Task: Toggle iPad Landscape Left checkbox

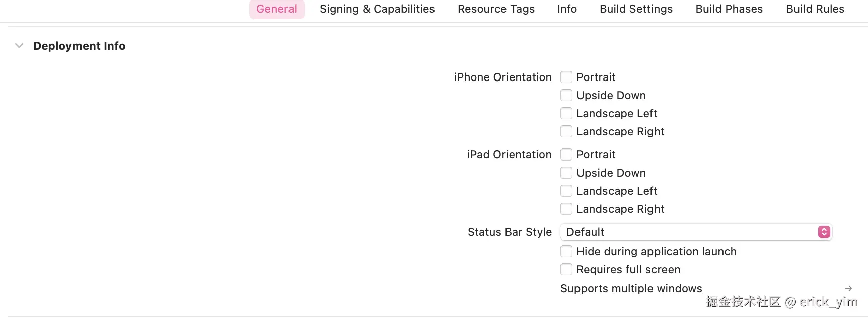Action: (x=566, y=191)
